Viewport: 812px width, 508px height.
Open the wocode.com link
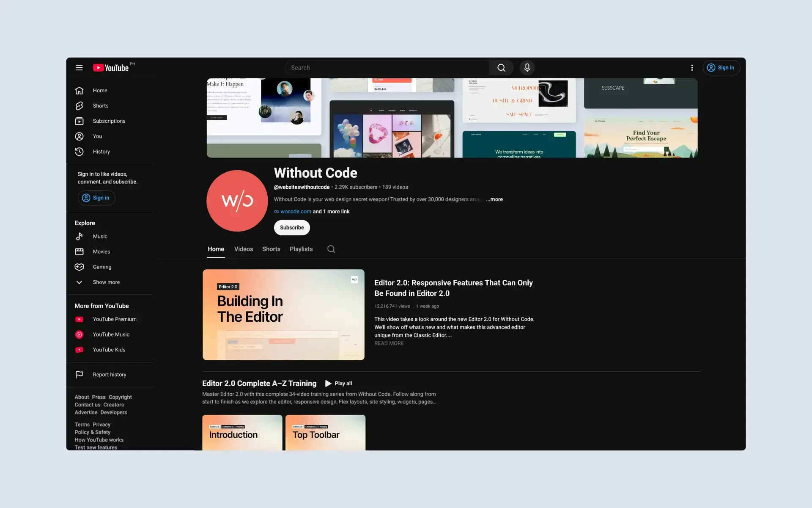click(x=296, y=212)
